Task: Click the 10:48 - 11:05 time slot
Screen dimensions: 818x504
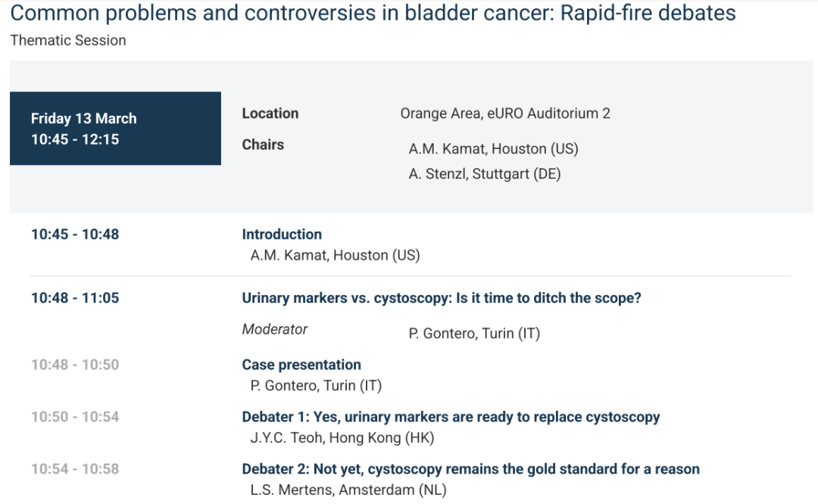Action: (x=75, y=298)
